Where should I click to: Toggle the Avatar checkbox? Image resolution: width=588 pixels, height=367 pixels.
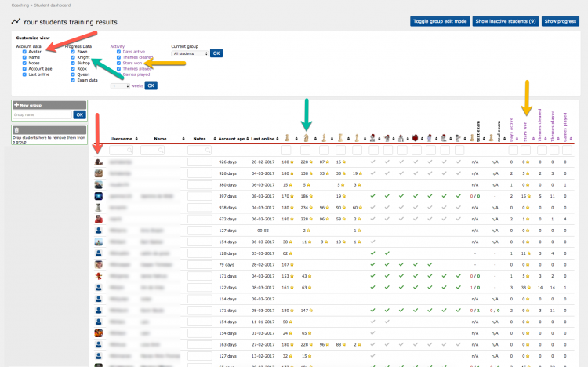tap(24, 52)
